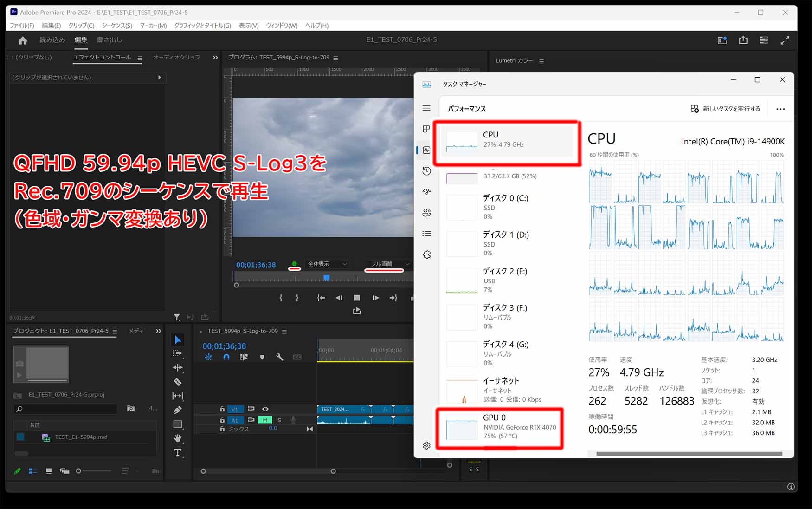The width and height of the screenshot is (812, 509).
Task: Select the Track Select Forward tool
Action: click(x=178, y=353)
